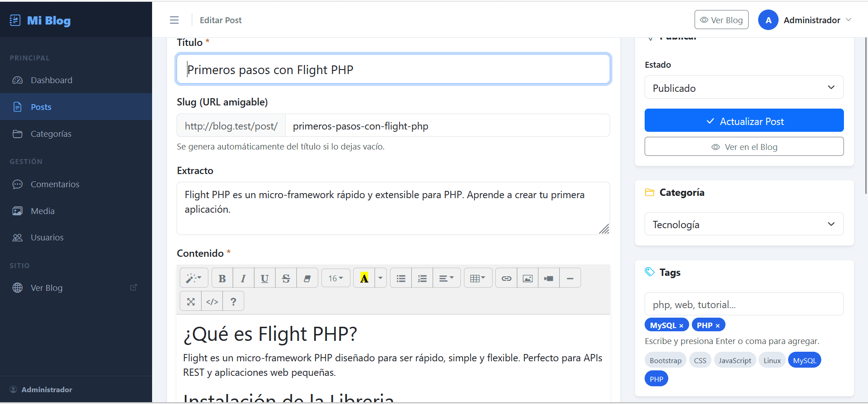Apply italic formatting in editor
Viewport: 868px width, 404px height.
(x=243, y=278)
